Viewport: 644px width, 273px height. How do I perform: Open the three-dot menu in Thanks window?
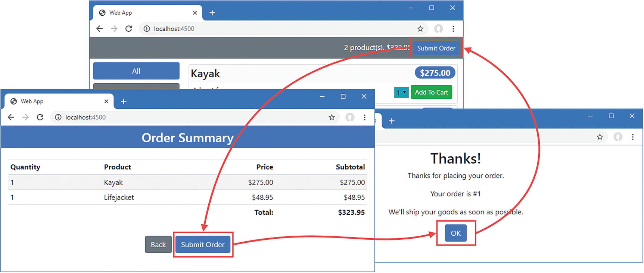[632, 137]
